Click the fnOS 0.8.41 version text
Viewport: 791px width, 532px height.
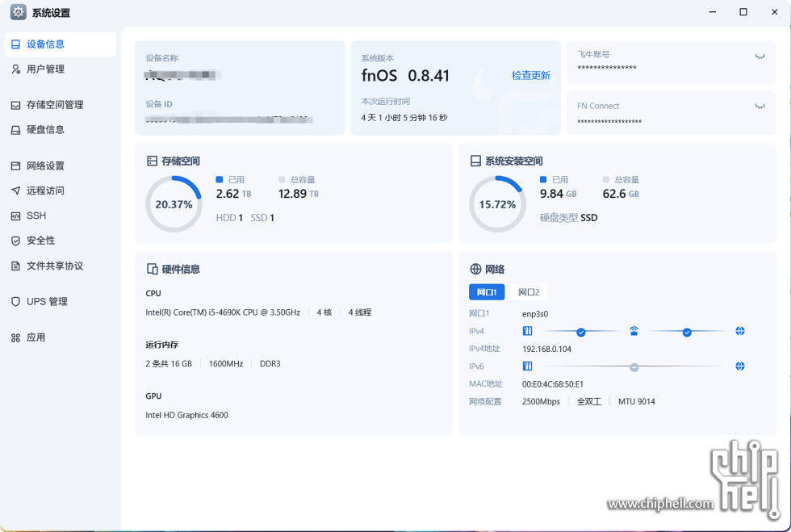405,76
